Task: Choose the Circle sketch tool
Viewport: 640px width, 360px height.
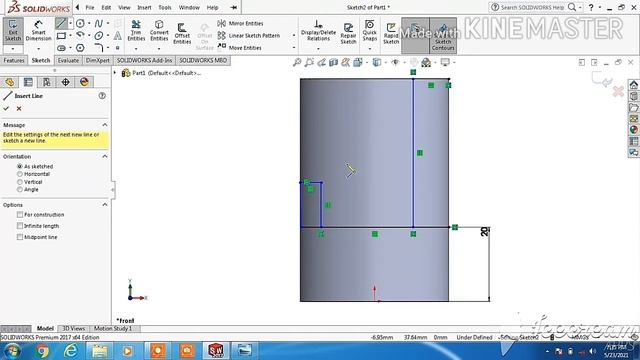Action: click(80, 23)
